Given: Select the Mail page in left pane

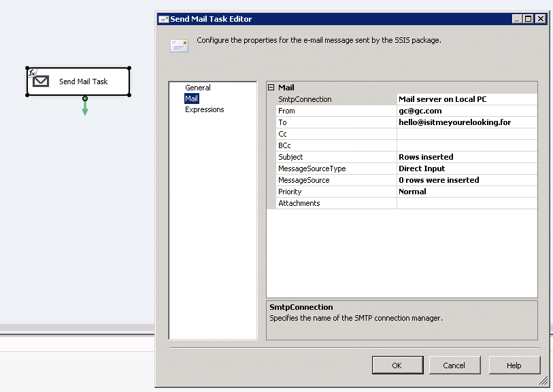Looking at the screenshot, I should click(x=192, y=99).
